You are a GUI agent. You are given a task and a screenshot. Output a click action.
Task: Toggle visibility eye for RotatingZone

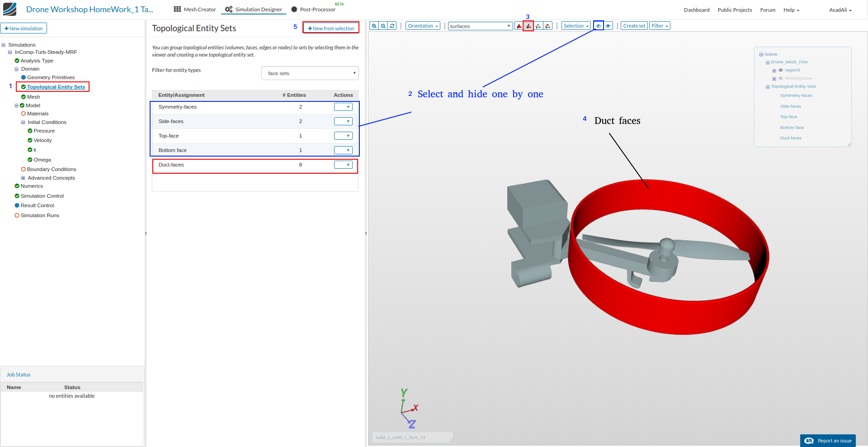[781, 78]
